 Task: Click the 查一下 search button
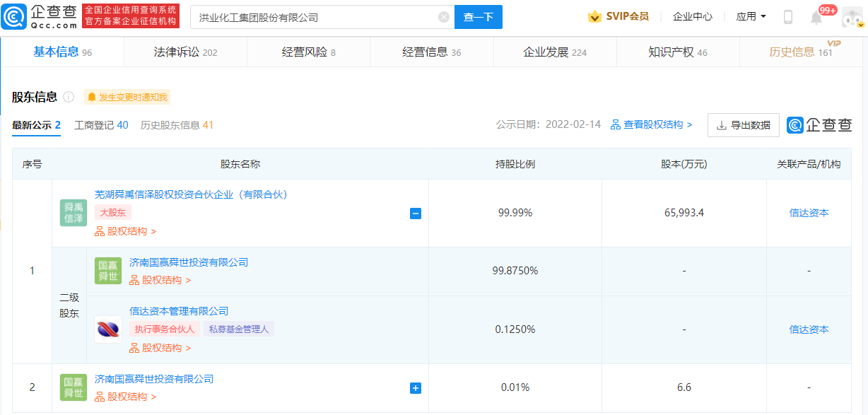[479, 17]
